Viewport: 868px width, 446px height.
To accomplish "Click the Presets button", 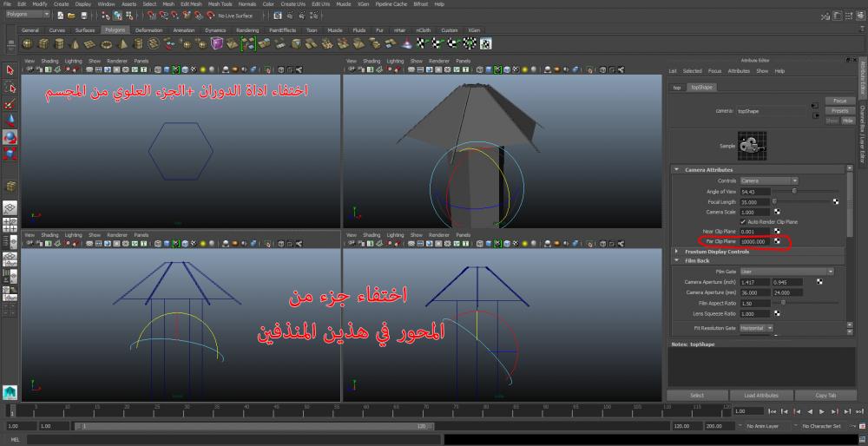I will tap(839, 111).
